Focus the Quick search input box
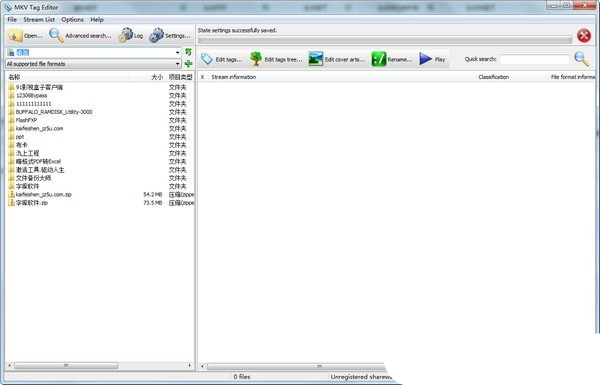The image size is (600, 385). point(535,59)
